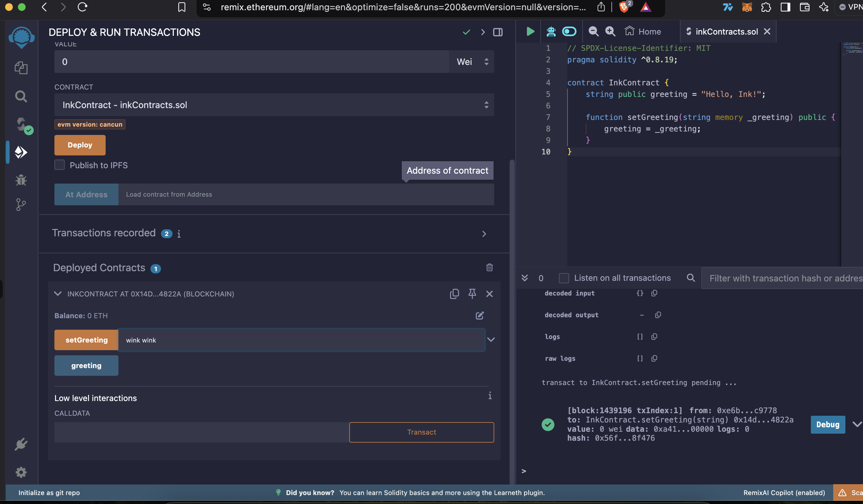Remove the deployed InkContract instance

tap(489, 294)
